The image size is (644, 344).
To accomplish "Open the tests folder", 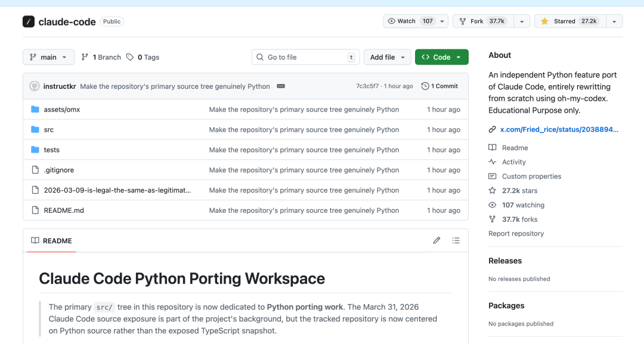I will tap(51, 150).
